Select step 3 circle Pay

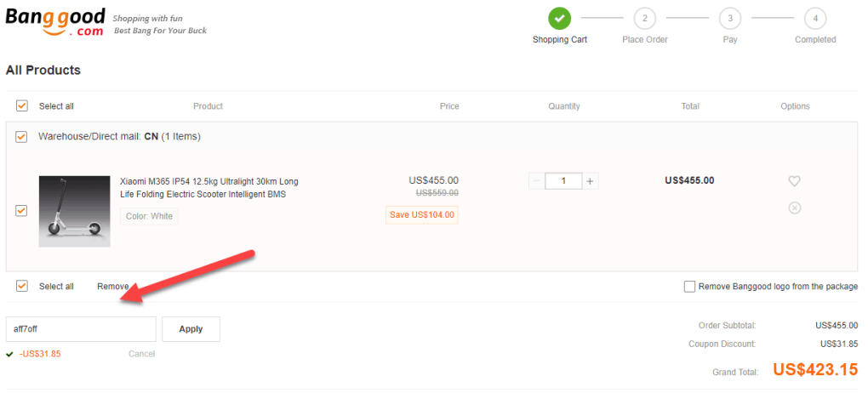730,19
